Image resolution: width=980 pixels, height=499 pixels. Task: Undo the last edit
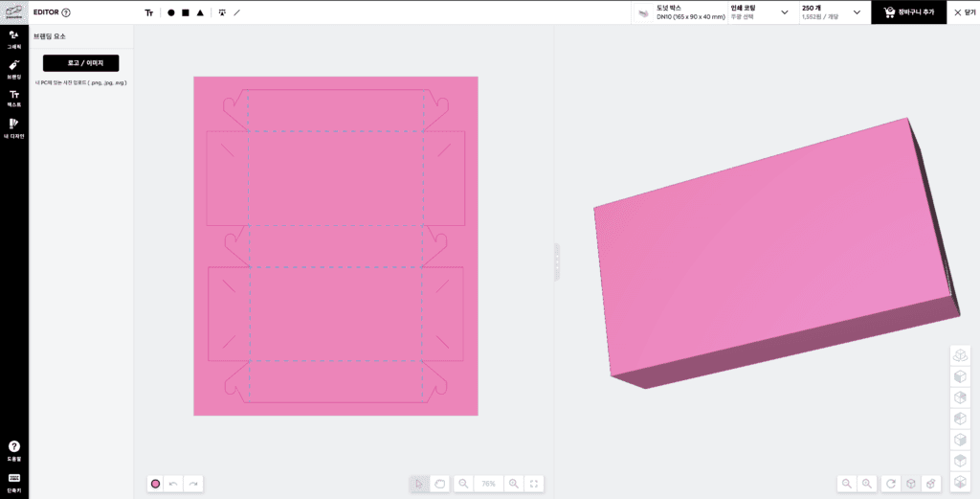click(173, 484)
